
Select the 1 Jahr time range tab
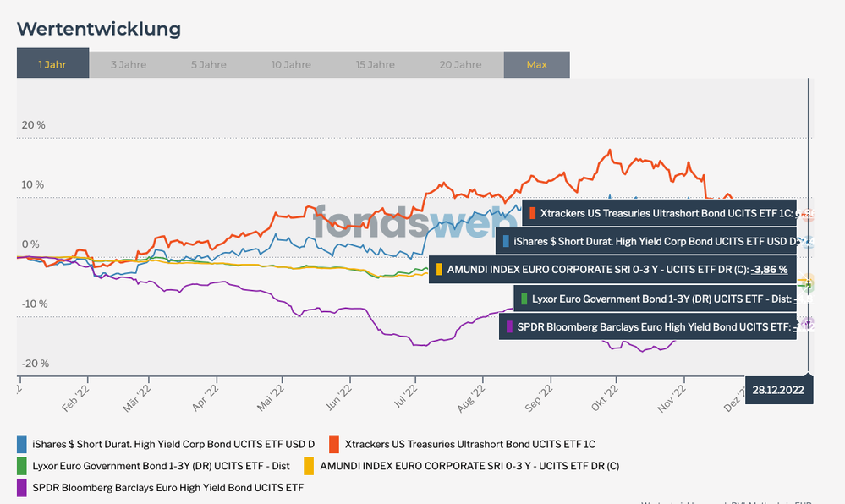pyautogui.click(x=52, y=64)
